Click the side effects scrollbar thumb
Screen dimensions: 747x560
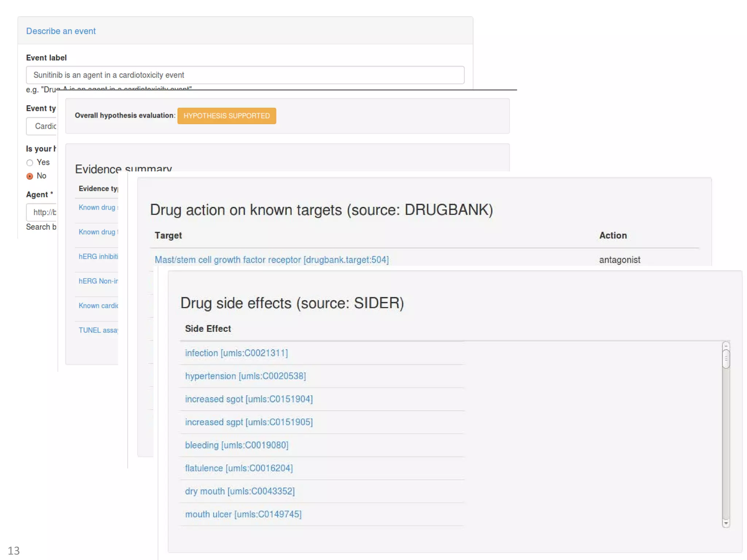click(x=726, y=359)
